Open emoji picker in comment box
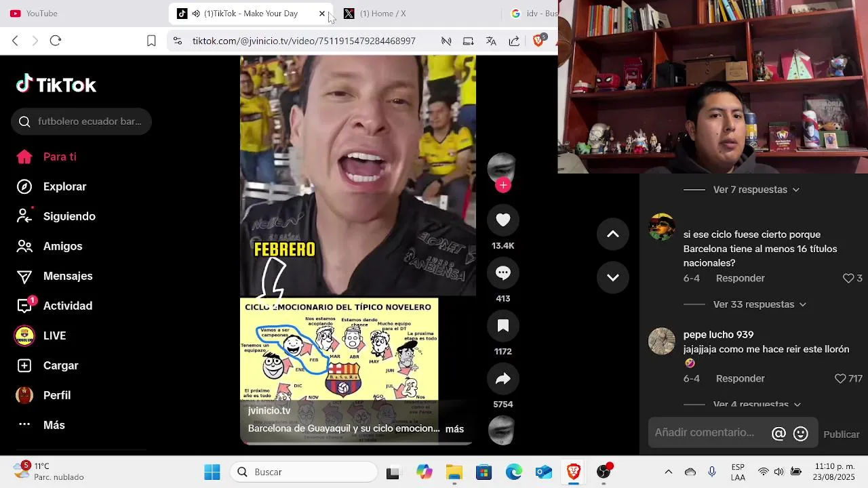This screenshot has height=488, width=868. tap(801, 434)
